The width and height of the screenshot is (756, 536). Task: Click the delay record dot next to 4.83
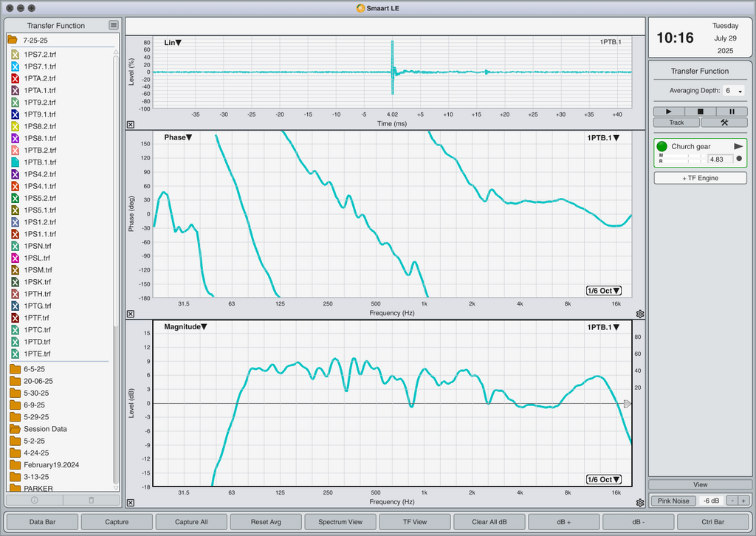click(739, 159)
